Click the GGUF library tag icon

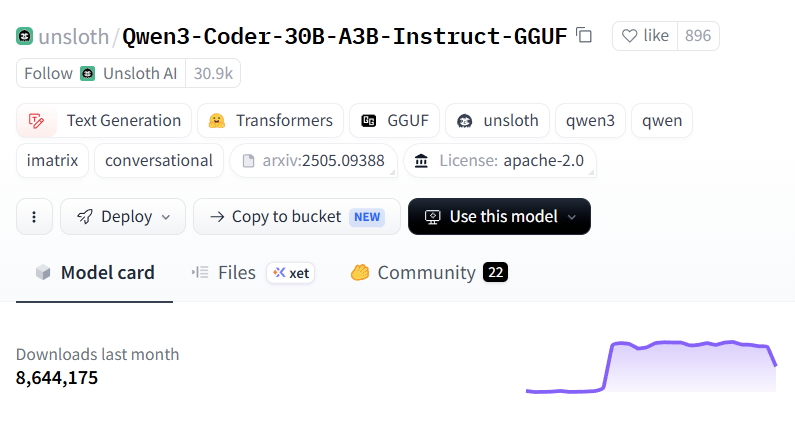click(369, 121)
